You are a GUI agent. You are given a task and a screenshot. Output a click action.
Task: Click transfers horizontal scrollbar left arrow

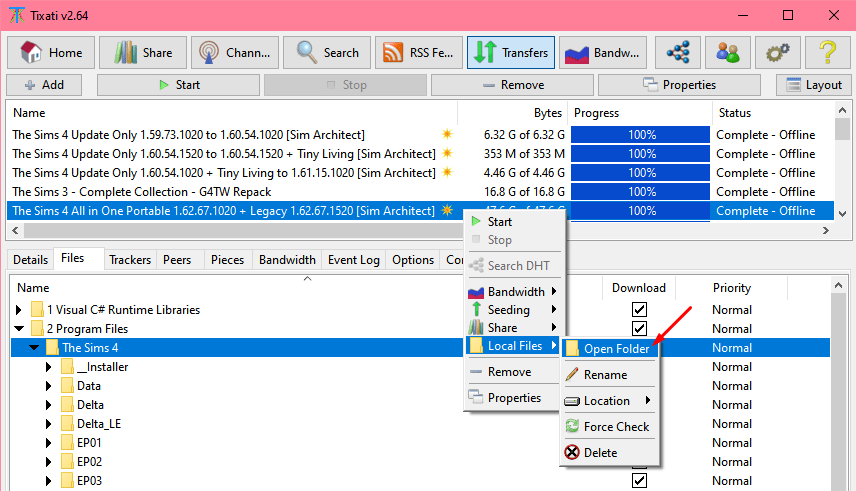point(15,230)
